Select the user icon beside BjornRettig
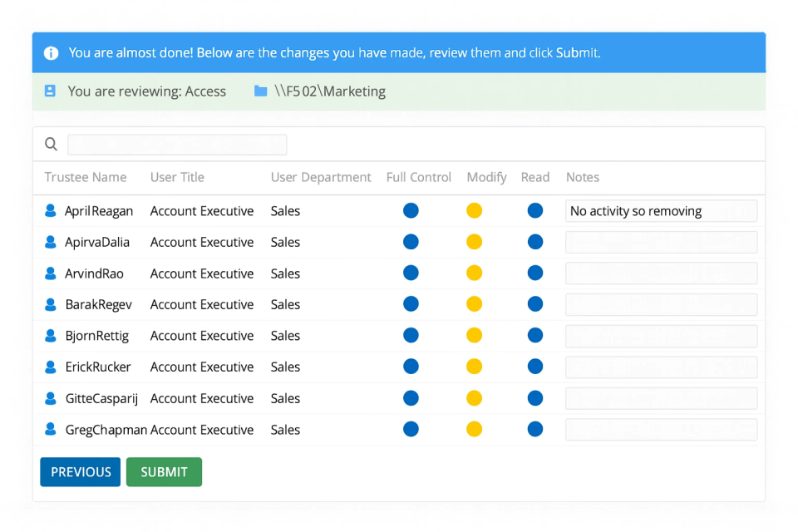This screenshot has height=532, width=798. click(52, 336)
